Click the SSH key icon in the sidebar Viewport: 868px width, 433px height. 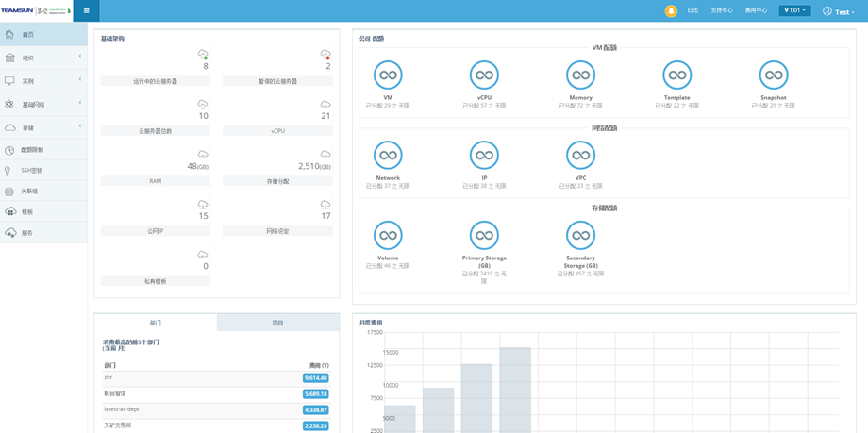pos(8,171)
